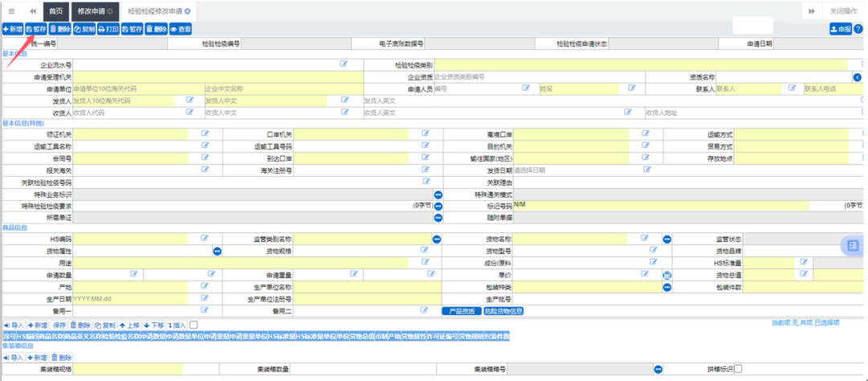The image size is (868, 381).
Task: Click the 保存 button in goods toolbar
Action: (x=59, y=325)
